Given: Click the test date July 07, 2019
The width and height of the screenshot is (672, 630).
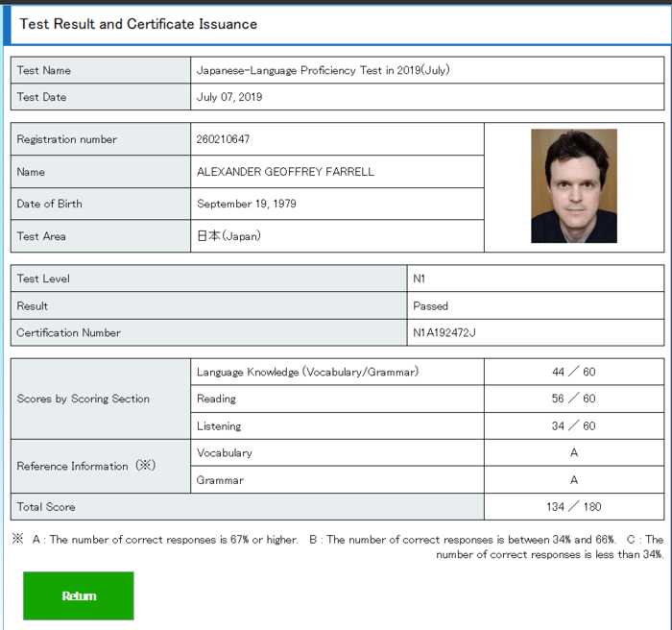Looking at the screenshot, I should 229,97.
